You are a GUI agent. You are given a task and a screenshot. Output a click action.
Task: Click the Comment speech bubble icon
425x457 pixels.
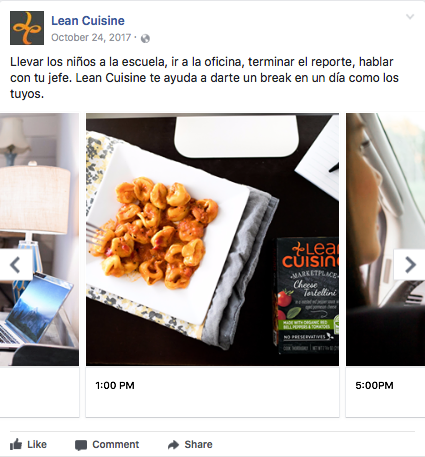[81, 445]
